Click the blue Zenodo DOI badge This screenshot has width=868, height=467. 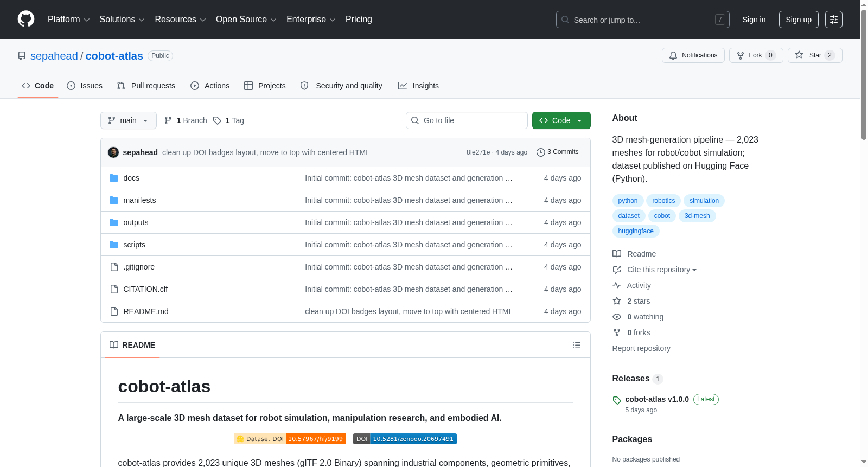[x=405, y=439]
